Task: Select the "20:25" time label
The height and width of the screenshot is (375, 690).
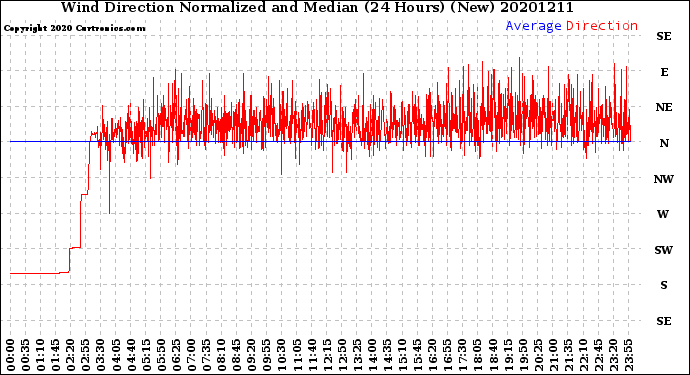Action: (x=538, y=355)
